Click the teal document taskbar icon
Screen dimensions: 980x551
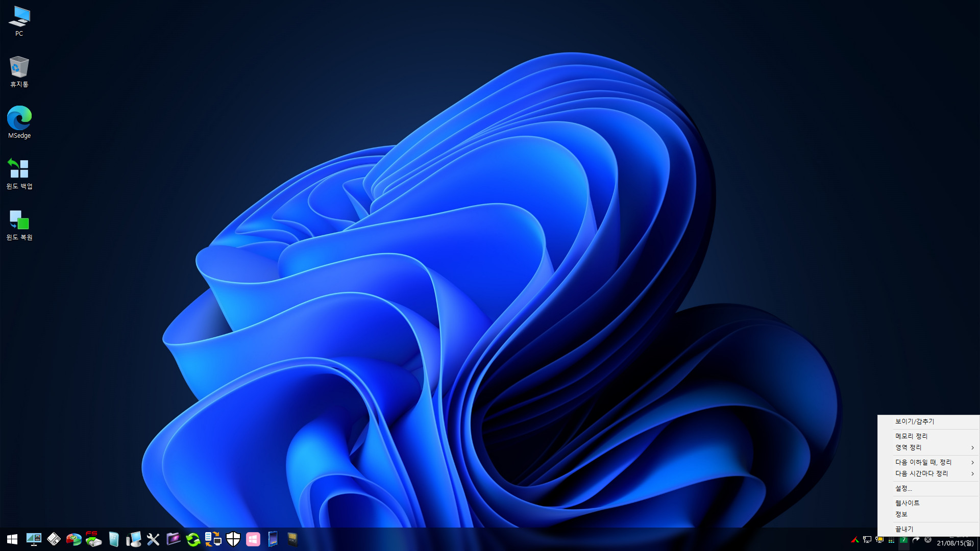tap(114, 539)
